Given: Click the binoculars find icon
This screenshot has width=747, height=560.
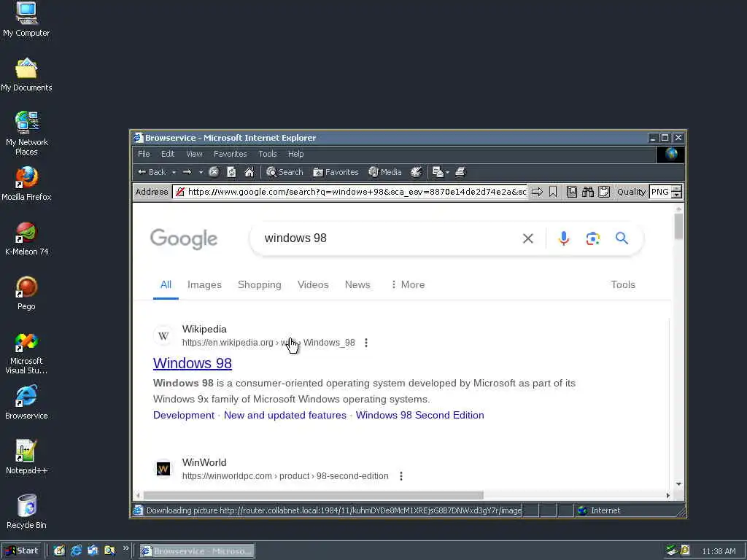Looking at the screenshot, I should coord(588,192).
